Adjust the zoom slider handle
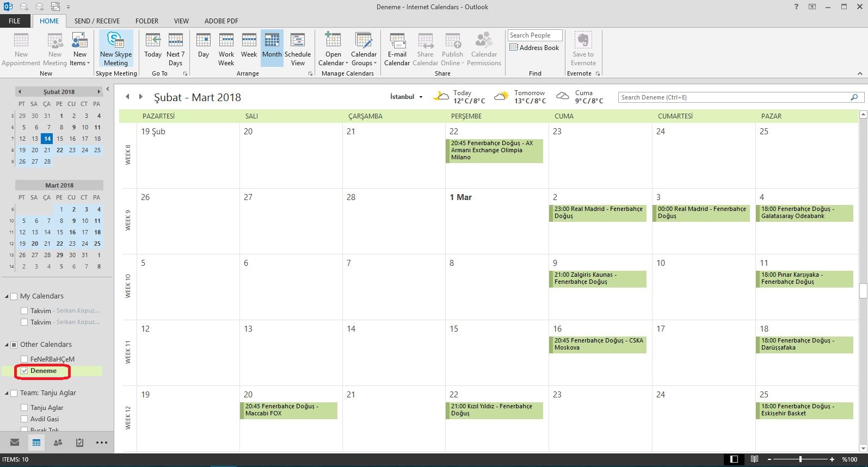The height and width of the screenshot is (467, 868). (x=801, y=459)
